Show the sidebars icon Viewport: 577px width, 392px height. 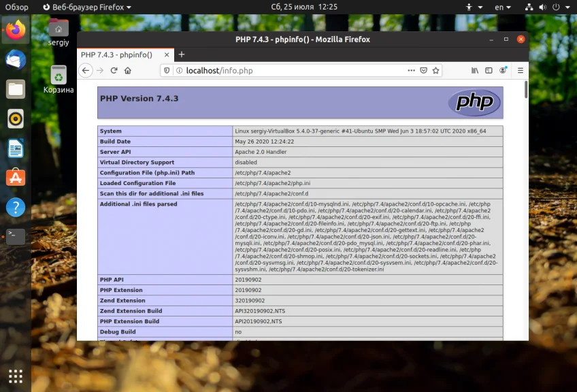(489, 70)
